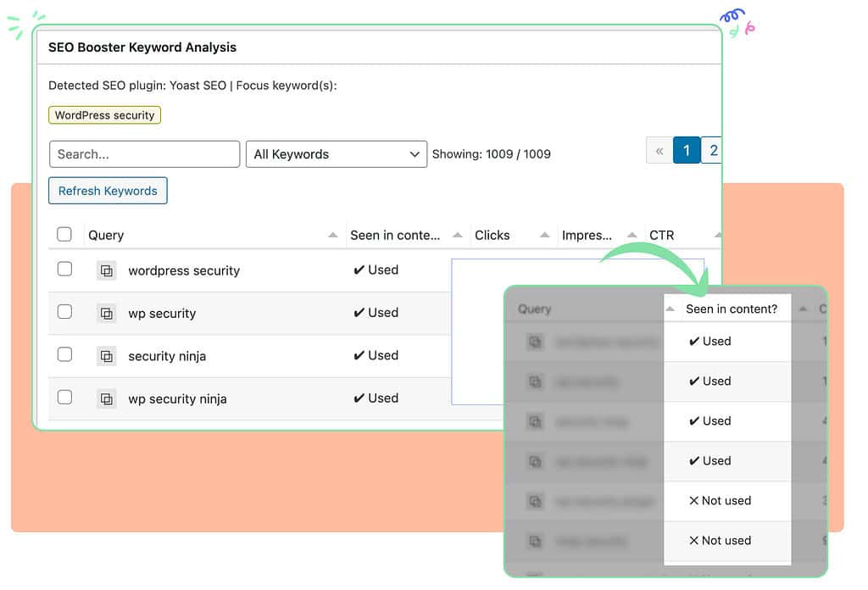The width and height of the screenshot is (868, 590).
Task: Click the CTR column header
Action: [x=662, y=236]
